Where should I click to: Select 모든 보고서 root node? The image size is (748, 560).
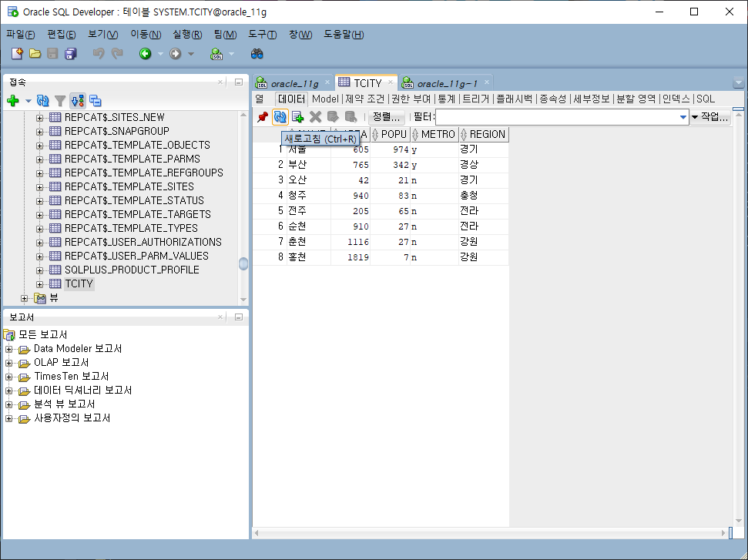pos(43,335)
